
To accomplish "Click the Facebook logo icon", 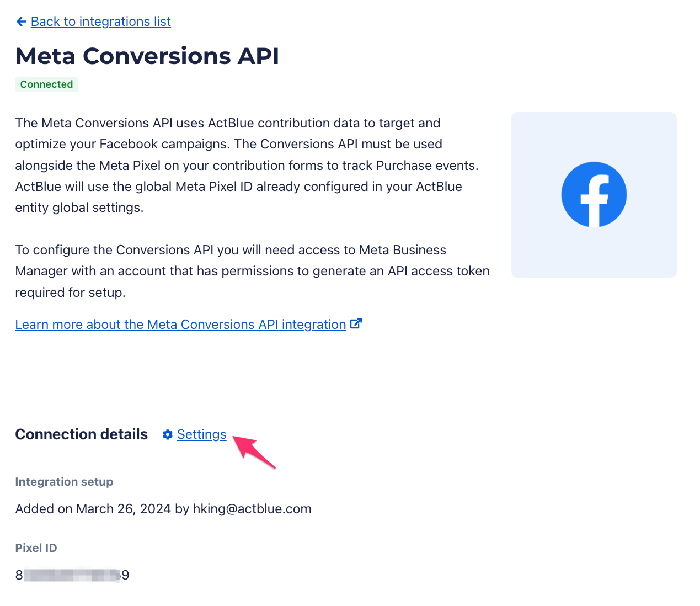I will (594, 194).
